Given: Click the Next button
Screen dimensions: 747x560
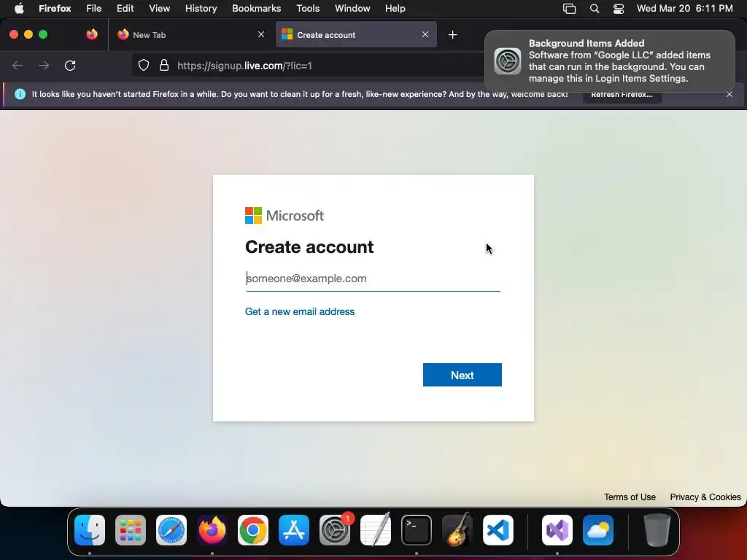Looking at the screenshot, I should point(462,375).
